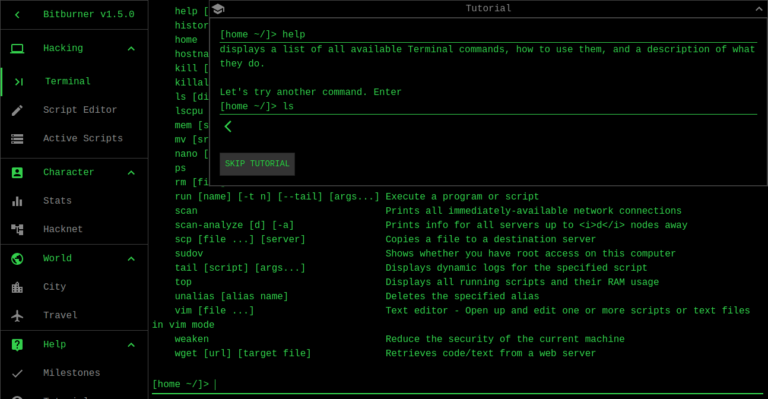Click the Travel airplane icon

[x=17, y=316]
